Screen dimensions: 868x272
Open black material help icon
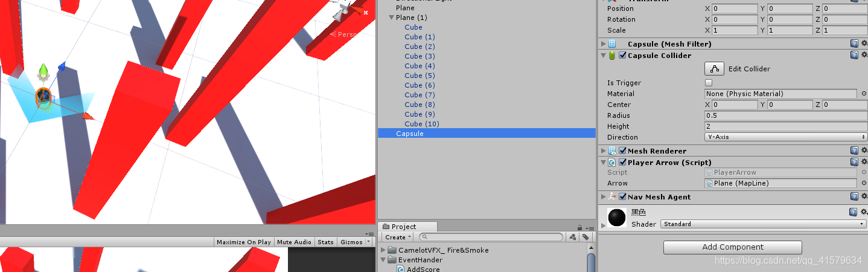[x=854, y=212]
